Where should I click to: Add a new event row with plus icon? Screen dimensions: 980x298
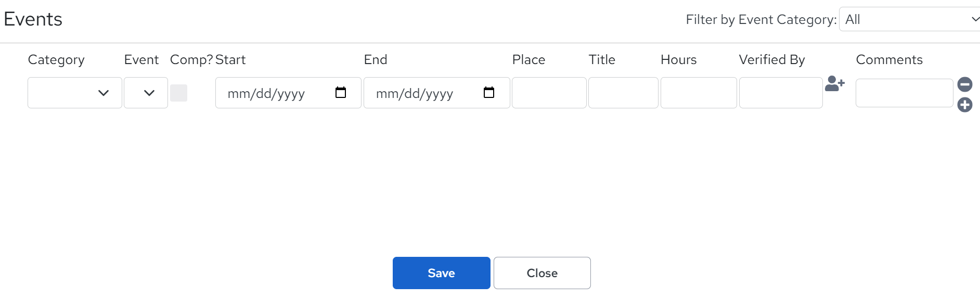(965, 105)
